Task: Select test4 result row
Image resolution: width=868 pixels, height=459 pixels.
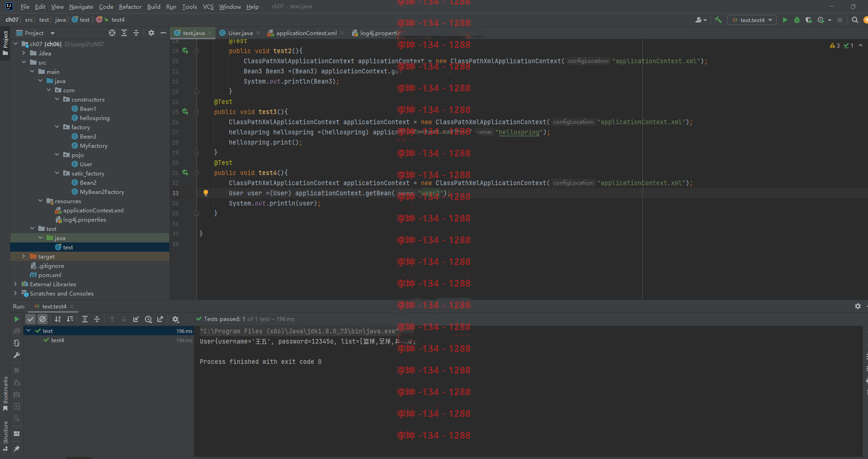Action: click(x=109, y=340)
